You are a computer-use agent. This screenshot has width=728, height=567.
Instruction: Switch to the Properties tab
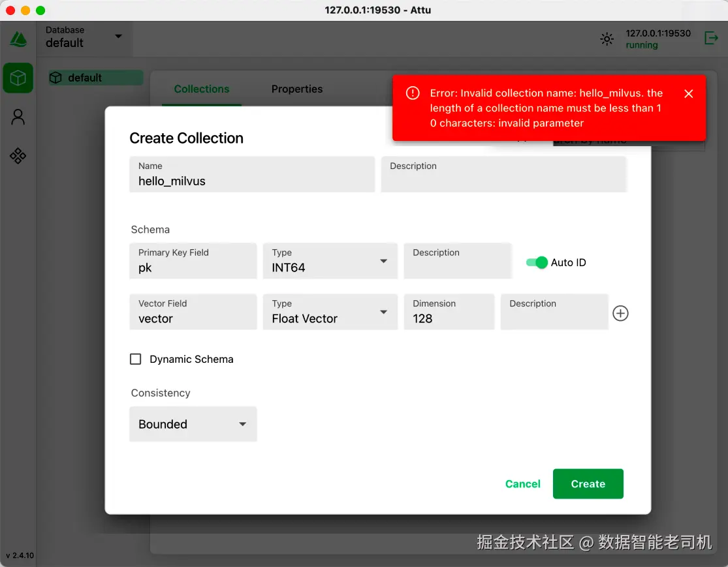tap(296, 89)
